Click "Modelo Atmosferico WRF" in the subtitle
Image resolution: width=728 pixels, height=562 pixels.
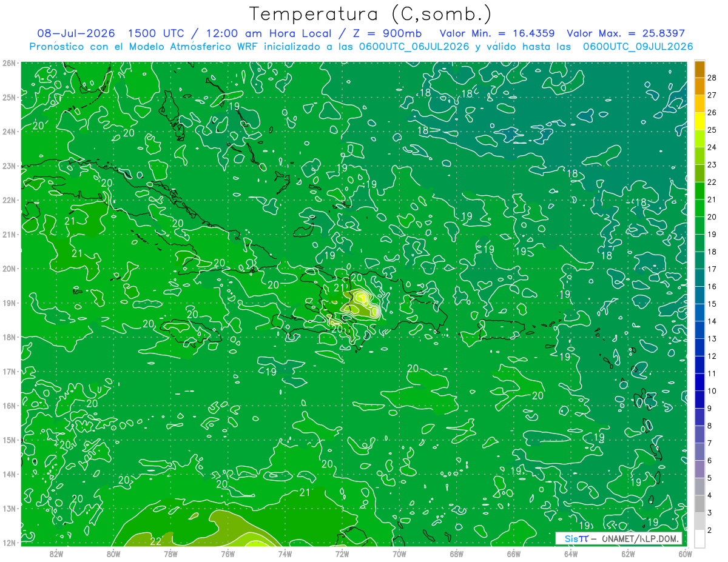[x=194, y=47]
